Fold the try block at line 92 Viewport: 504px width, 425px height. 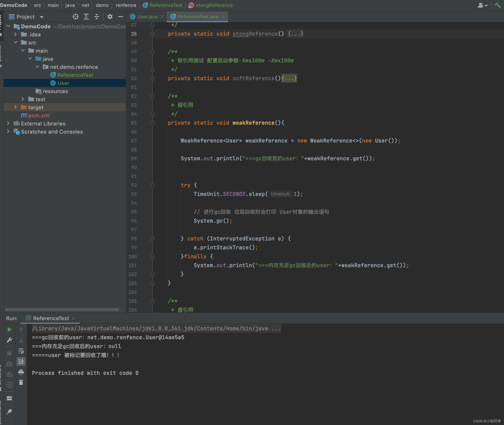[152, 185]
